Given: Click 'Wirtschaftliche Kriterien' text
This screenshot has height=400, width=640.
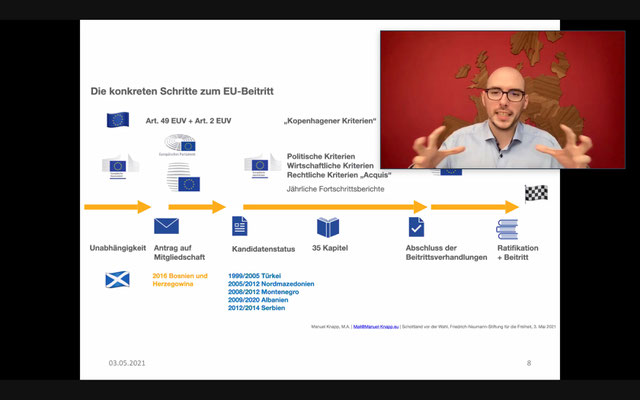Looking at the screenshot, I should pos(330,166).
